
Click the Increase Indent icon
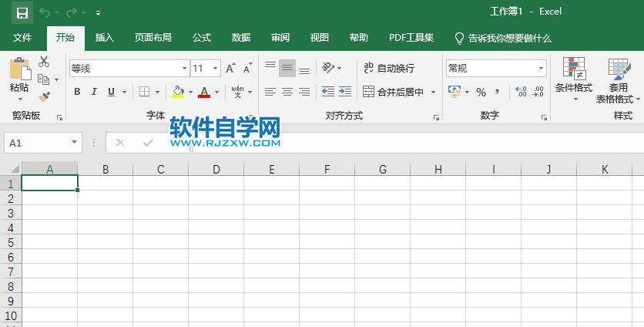[345, 92]
